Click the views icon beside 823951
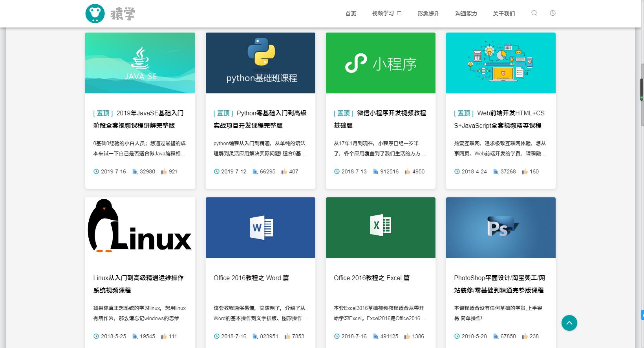The image size is (644, 348). pos(255,336)
